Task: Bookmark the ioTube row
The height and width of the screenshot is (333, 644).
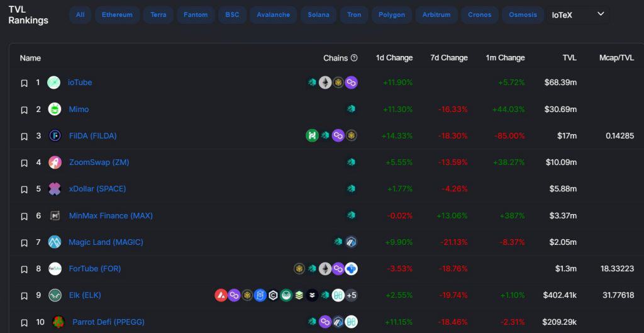Action: pos(25,84)
